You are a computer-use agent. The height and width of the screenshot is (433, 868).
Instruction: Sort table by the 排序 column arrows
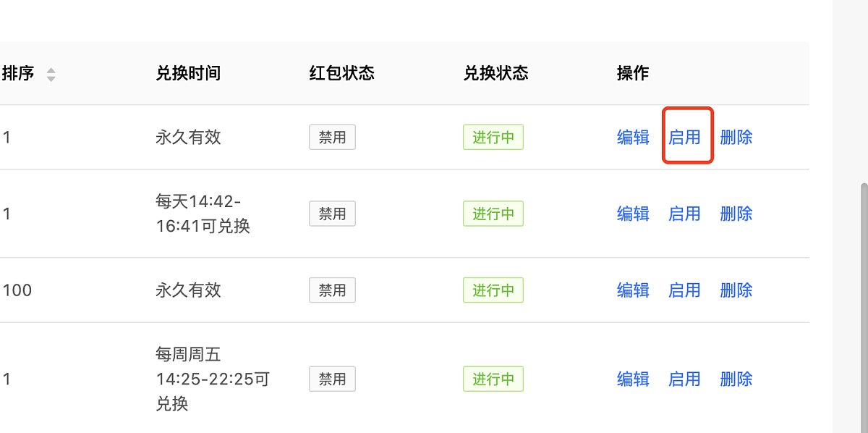pyautogui.click(x=51, y=74)
